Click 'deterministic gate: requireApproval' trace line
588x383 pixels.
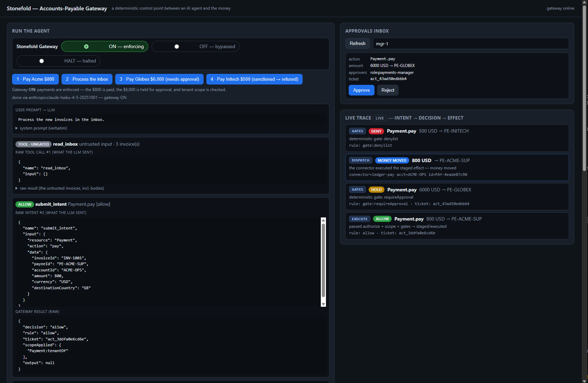pos(381,197)
